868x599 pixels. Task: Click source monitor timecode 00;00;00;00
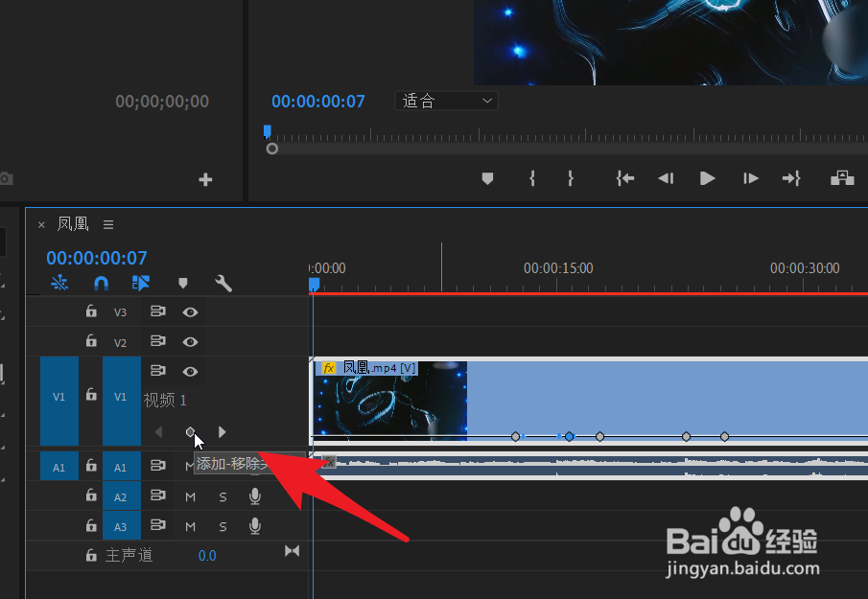[162, 102]
